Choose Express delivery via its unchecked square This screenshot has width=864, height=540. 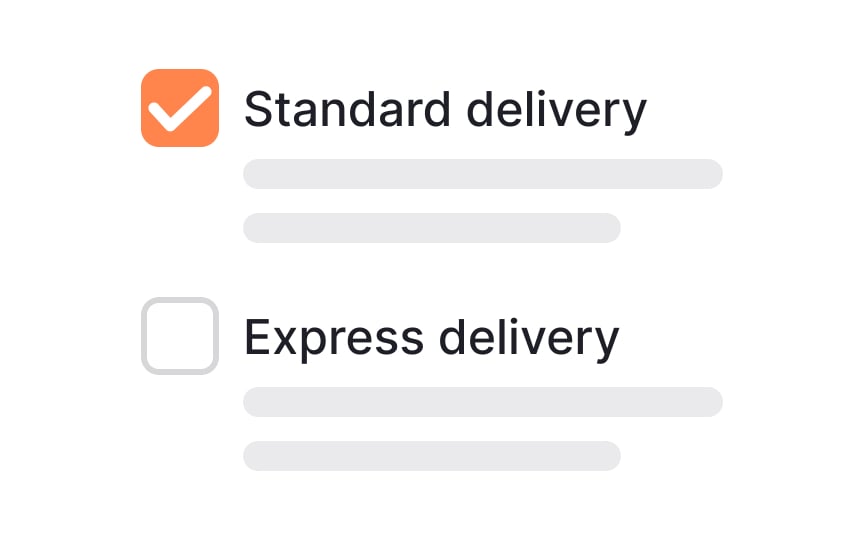180,336
